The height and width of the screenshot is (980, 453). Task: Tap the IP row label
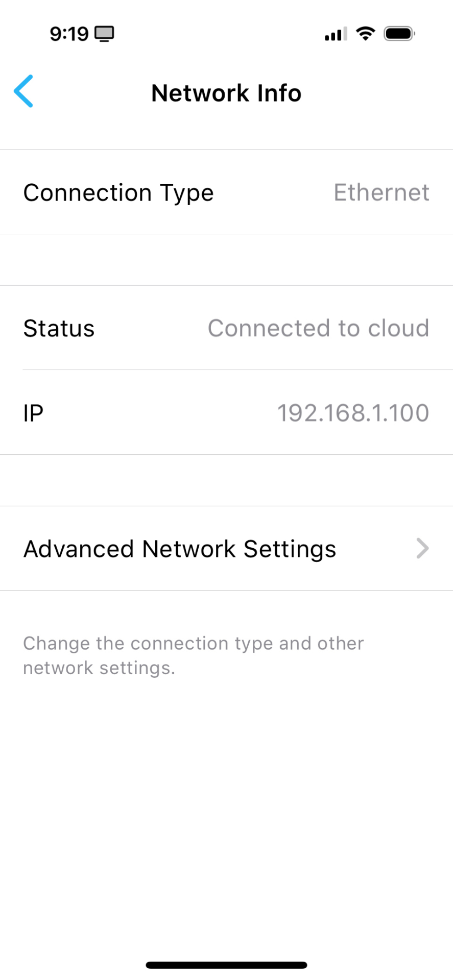tap(33, 413)
